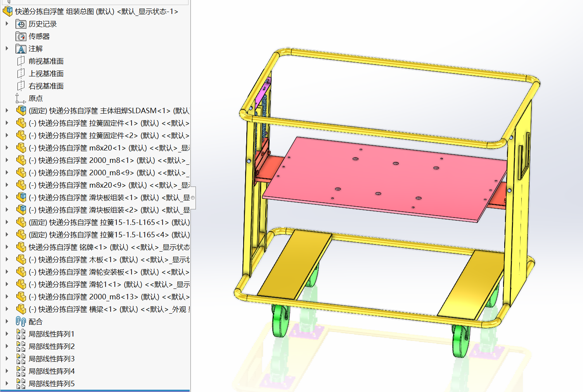This screenshot has height=392, width=583.
Task: Expand the m8x20<9> component
Action: [7, 185]
